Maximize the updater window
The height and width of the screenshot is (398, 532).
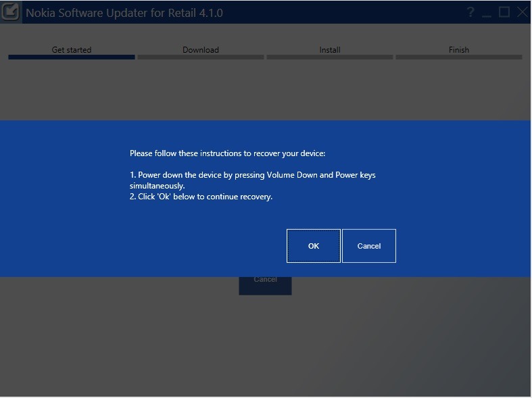[x=504, y=12]
